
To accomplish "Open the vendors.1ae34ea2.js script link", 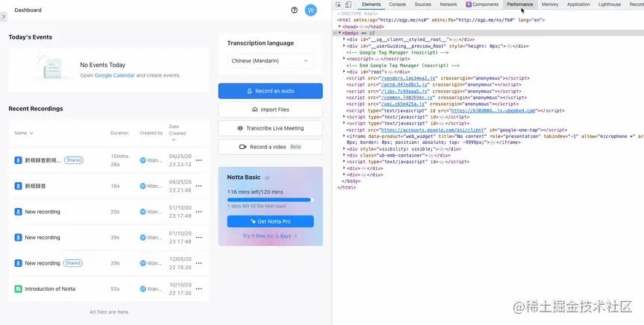I will (409, 78).
